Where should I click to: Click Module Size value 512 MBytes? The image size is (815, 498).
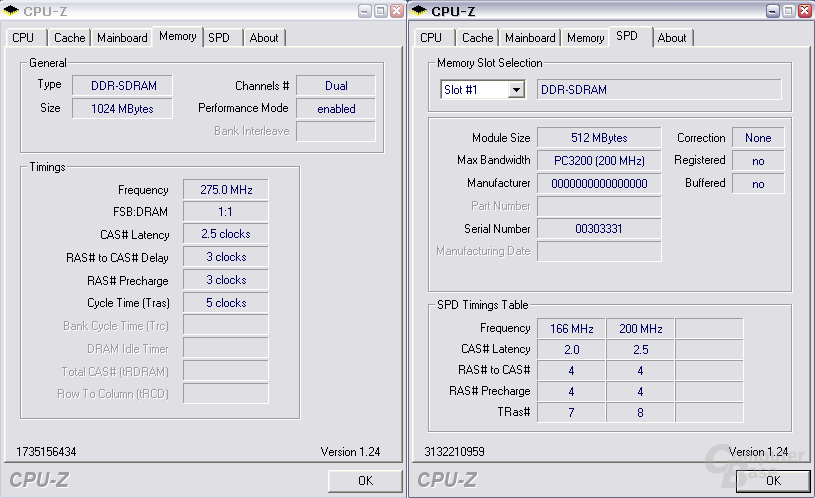tap(599, 138)
